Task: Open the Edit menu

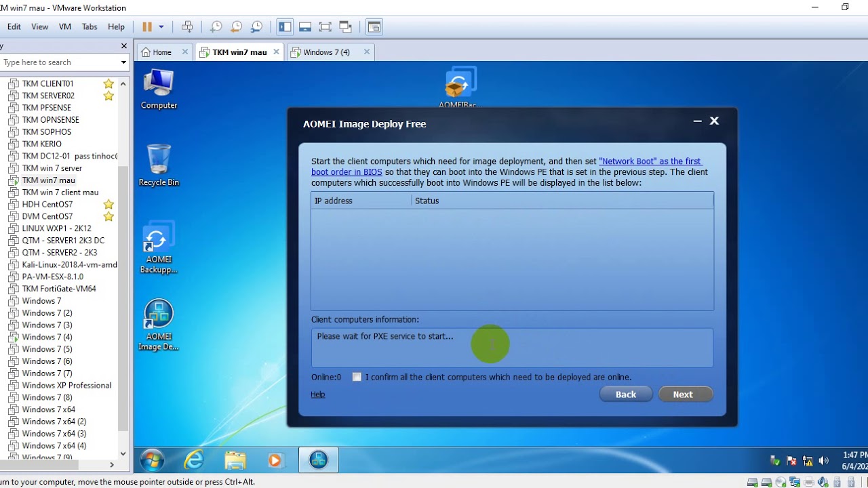Action: click(x=14, y=27)
